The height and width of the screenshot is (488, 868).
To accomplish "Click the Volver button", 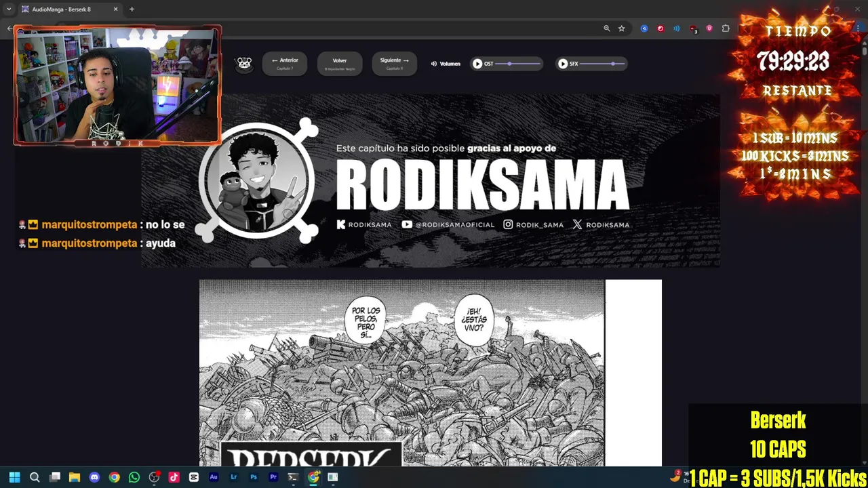I will pyautogui.click(x=340, y=63).
